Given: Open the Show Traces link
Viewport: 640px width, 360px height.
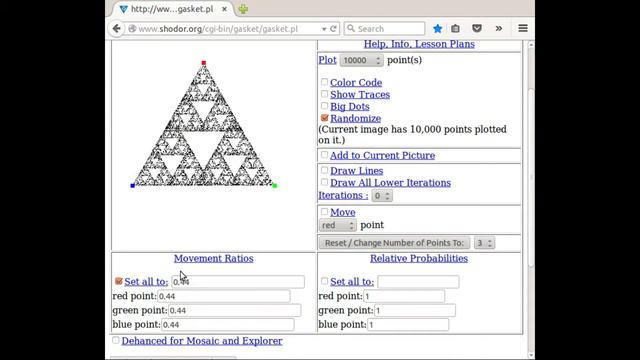Looking at the screenshot, I should click(x=360, y=94).
